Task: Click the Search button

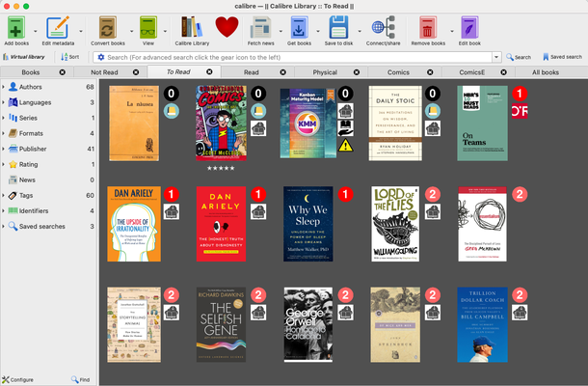Action: 519,57
